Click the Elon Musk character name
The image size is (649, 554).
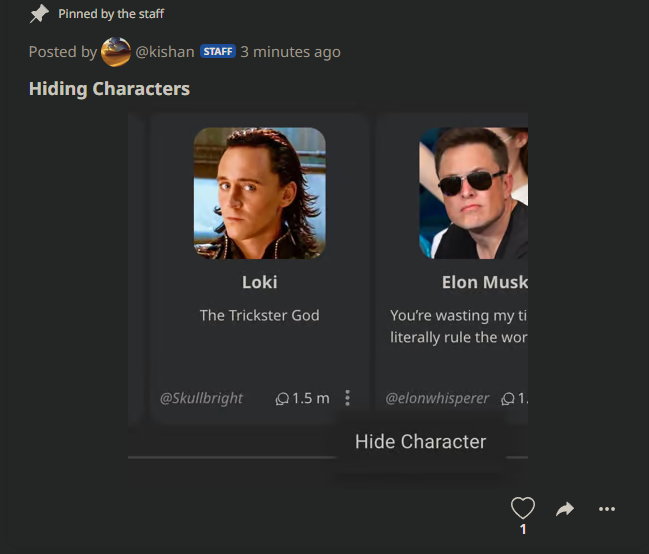click(x=485, y=282)
